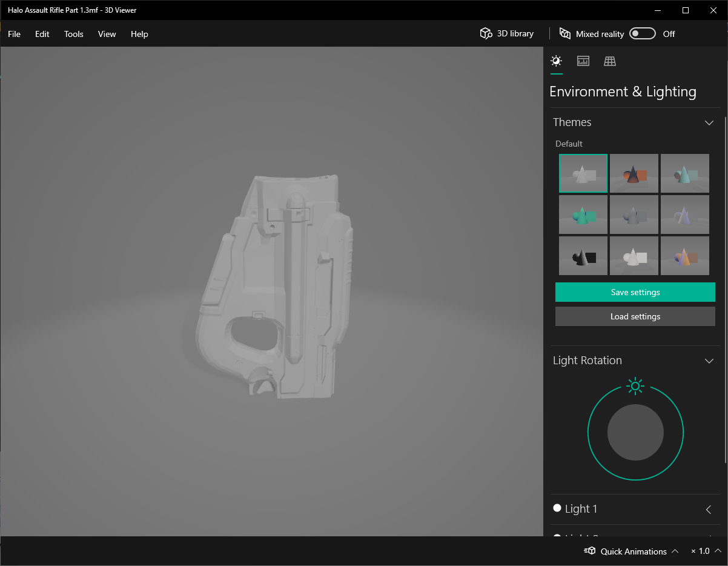This screenshot has width=728, height=566.
Task: Collapse the Light Rotation section
Action: tap(709, 361)
